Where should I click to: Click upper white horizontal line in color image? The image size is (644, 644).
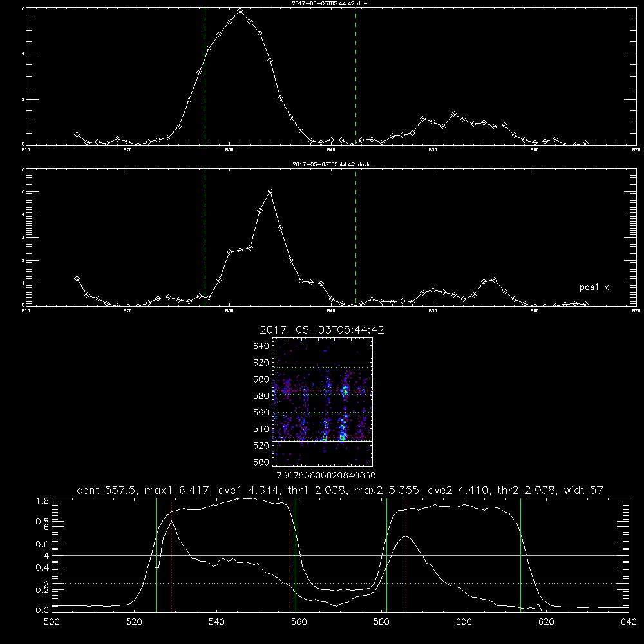click(322, 363)
